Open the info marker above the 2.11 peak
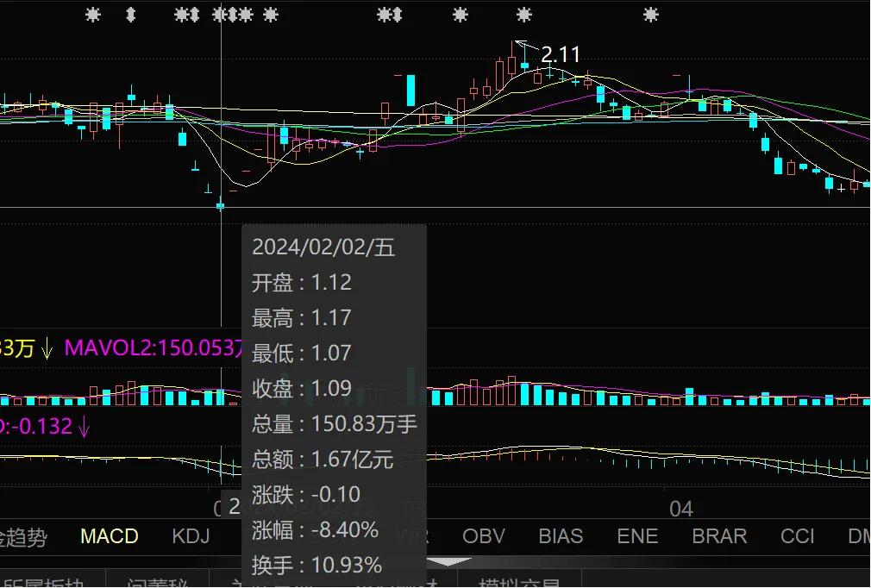This screenshot has height=588, width=871. 523,15
